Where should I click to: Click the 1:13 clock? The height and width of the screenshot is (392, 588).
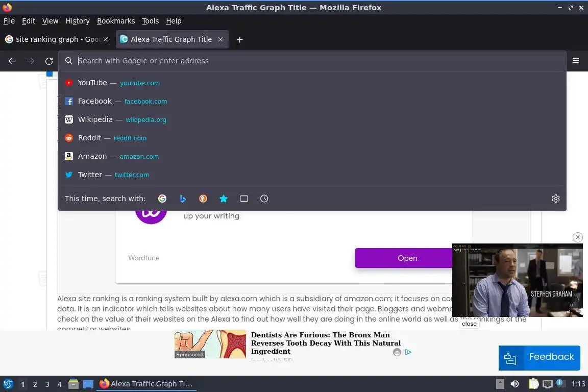click(578, 384)
